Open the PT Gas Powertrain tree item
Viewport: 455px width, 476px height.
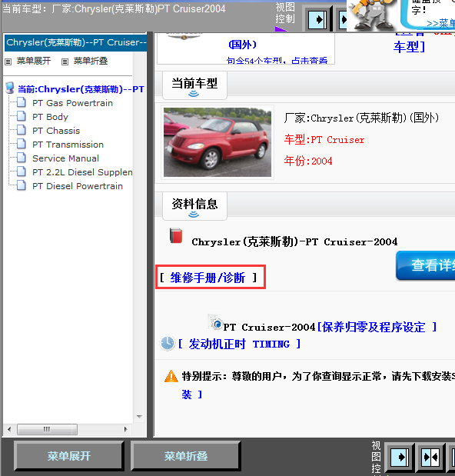(72, 103)
